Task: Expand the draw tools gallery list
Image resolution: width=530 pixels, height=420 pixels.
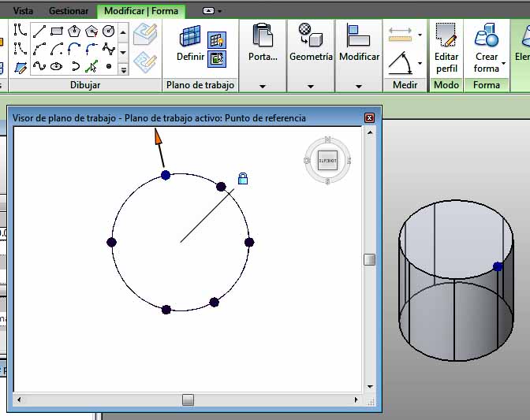Action: (123, 70)
